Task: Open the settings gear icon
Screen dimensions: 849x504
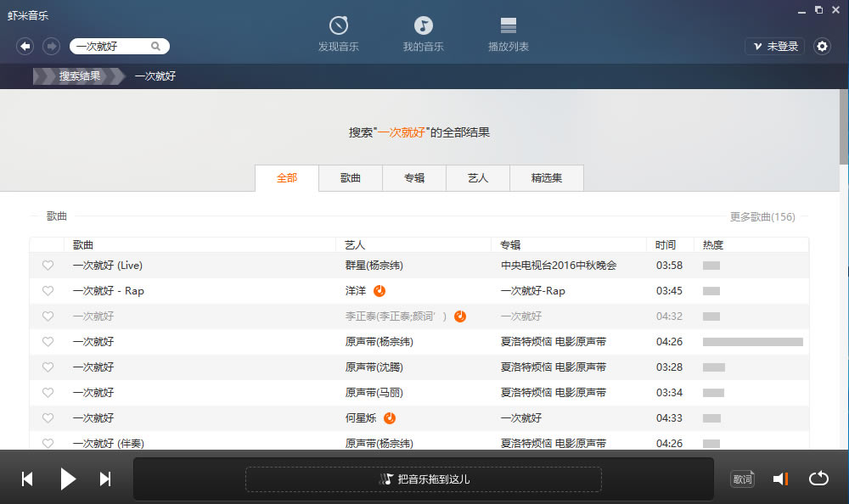Action: (821, 47)
